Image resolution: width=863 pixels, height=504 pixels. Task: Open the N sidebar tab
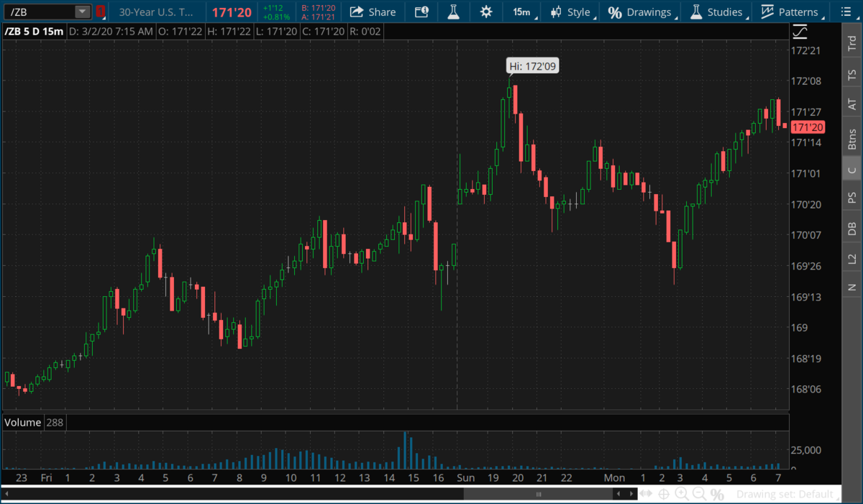click(x=851, y=287)
